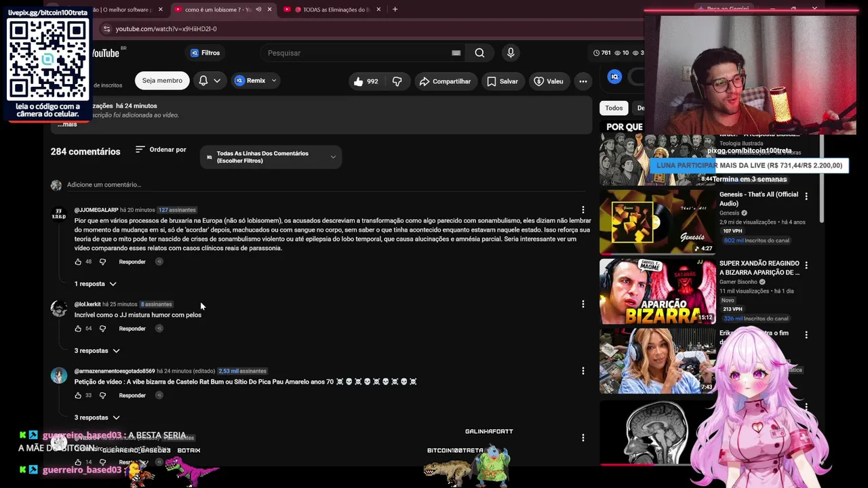Expand '3 respostas' under @lol.kerkit comment
Screen dimensions: 868x488
pos(97,351)
